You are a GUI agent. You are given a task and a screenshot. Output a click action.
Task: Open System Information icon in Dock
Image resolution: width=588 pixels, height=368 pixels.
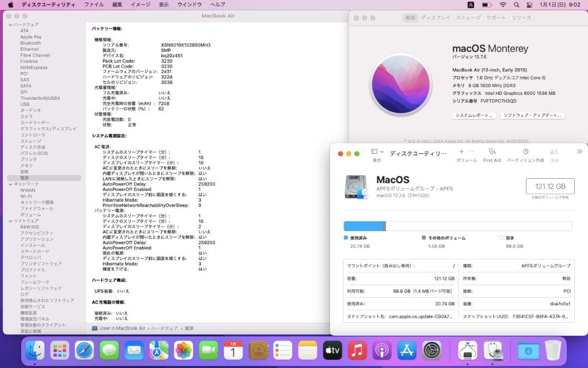point(467,351)
